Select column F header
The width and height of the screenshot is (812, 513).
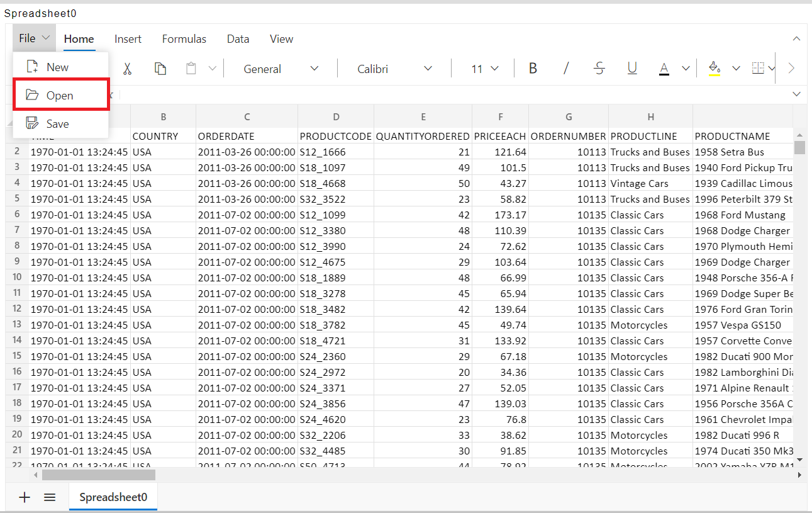501,116
